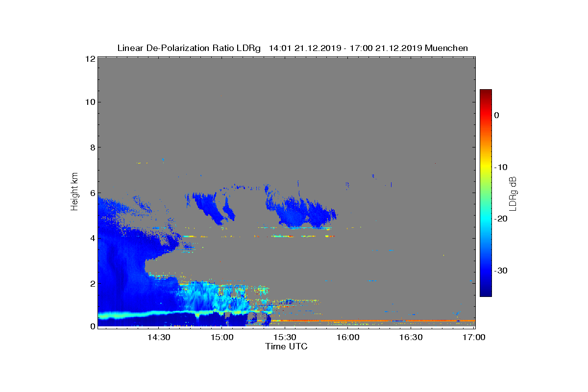Click the 12 height axis tick label
Image resolution: width=588 pixels, height=392 pixels.
[x=90, y=59]
